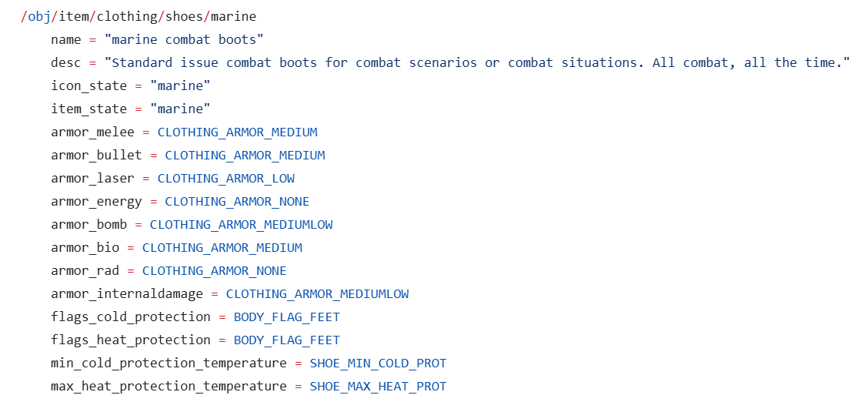Click the item_state "marine" value

tap(179, 109)
